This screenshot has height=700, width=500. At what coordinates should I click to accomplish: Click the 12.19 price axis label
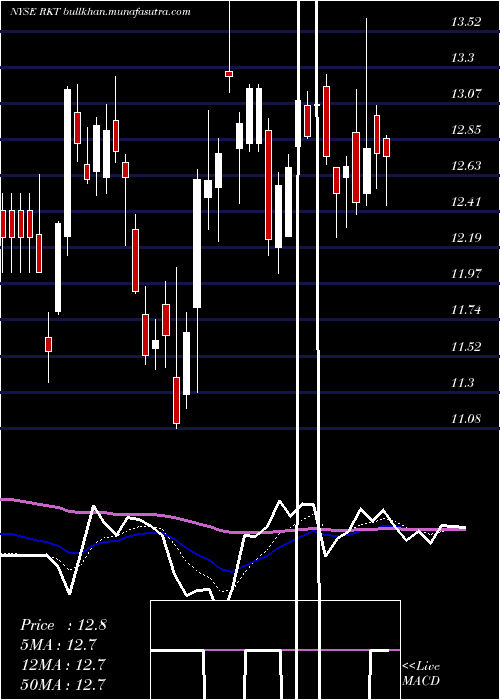(466, 238)
